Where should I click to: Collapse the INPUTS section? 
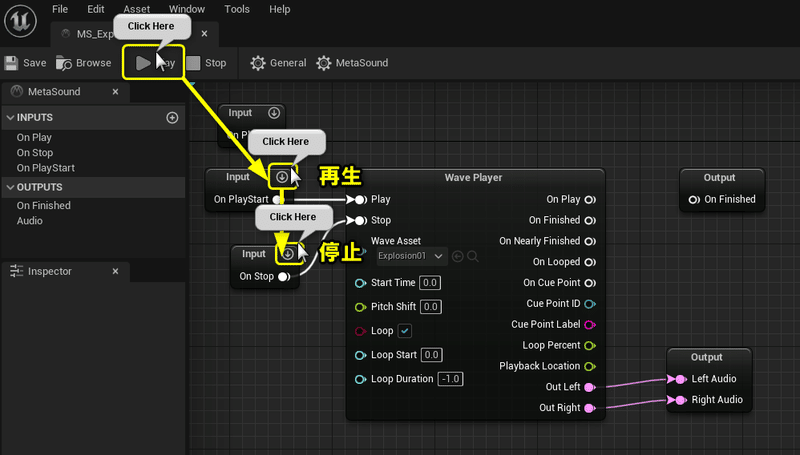coord(10,117)
